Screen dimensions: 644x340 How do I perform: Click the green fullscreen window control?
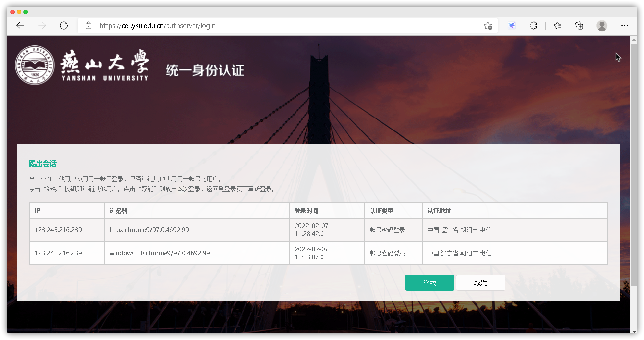(x=26, y=12)
